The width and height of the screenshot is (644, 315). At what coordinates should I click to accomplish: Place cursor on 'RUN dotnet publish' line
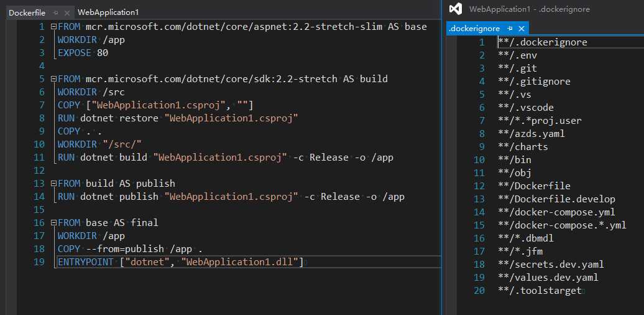pos(231,197)
